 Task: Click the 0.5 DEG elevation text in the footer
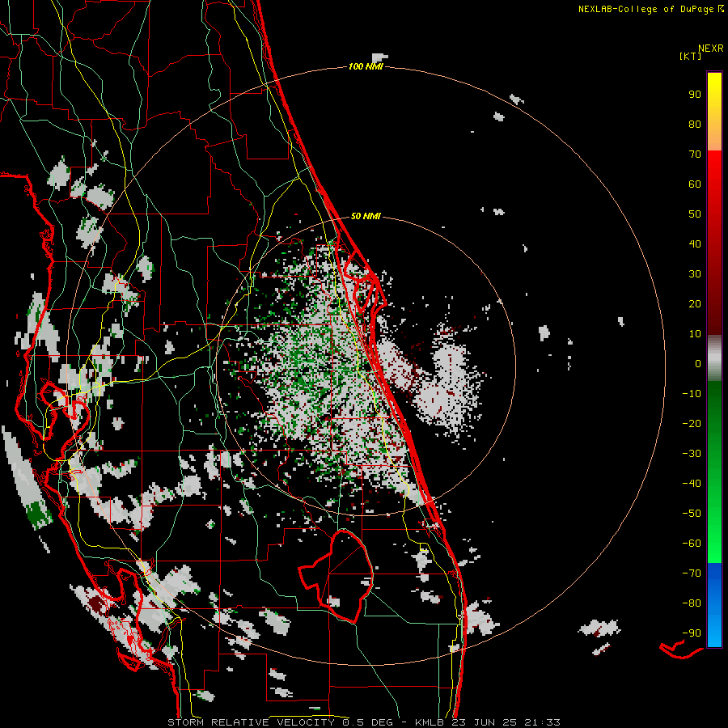[368, 722]
